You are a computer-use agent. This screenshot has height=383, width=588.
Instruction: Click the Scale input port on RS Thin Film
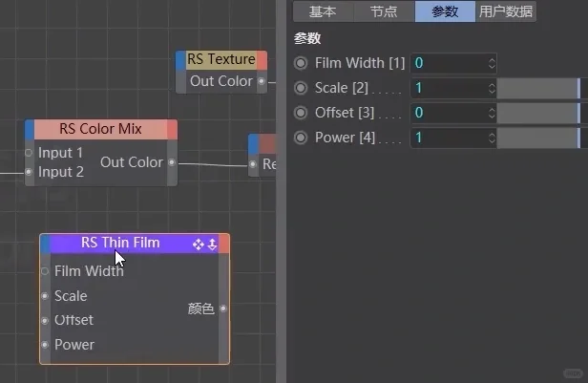[x=45, y=296]
